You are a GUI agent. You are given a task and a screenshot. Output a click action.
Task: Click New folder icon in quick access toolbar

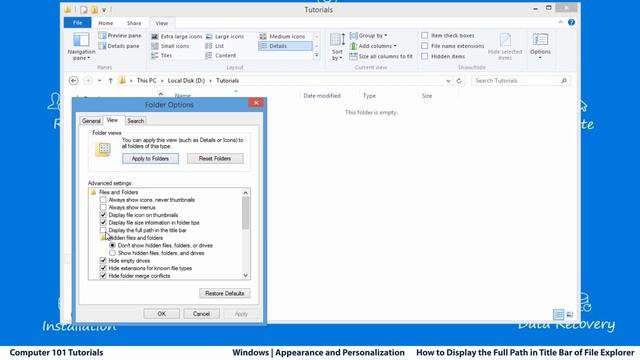pyautogui.click(x=94, y=9)
